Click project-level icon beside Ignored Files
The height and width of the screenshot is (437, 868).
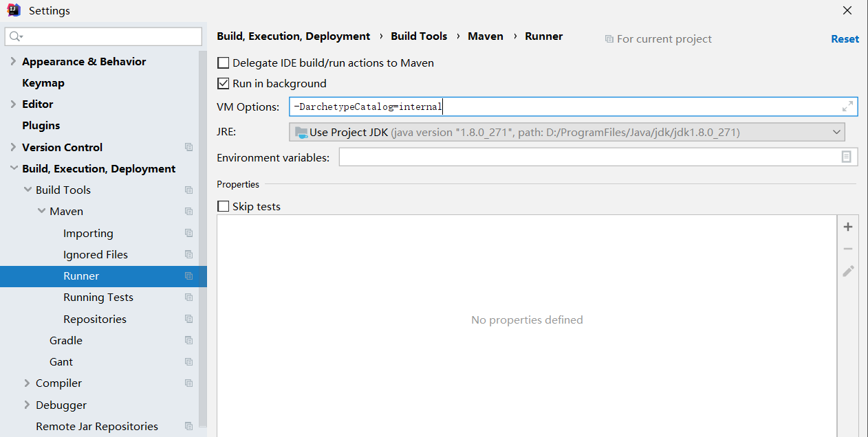188,254
